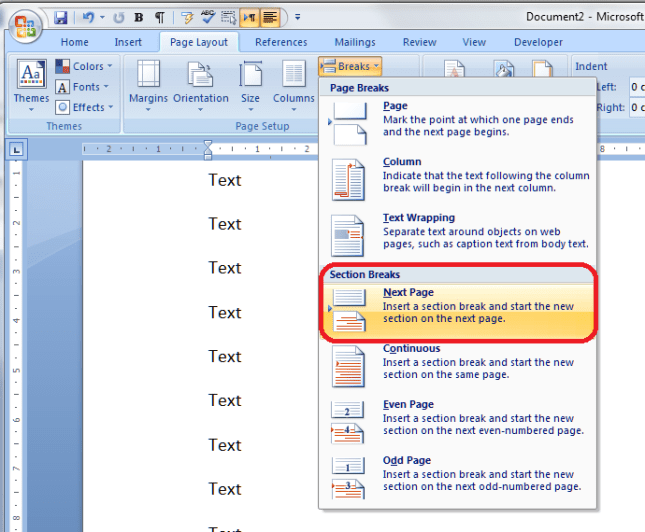
Task: Click the Save icon in quick access toolbar
Action: 61,18
